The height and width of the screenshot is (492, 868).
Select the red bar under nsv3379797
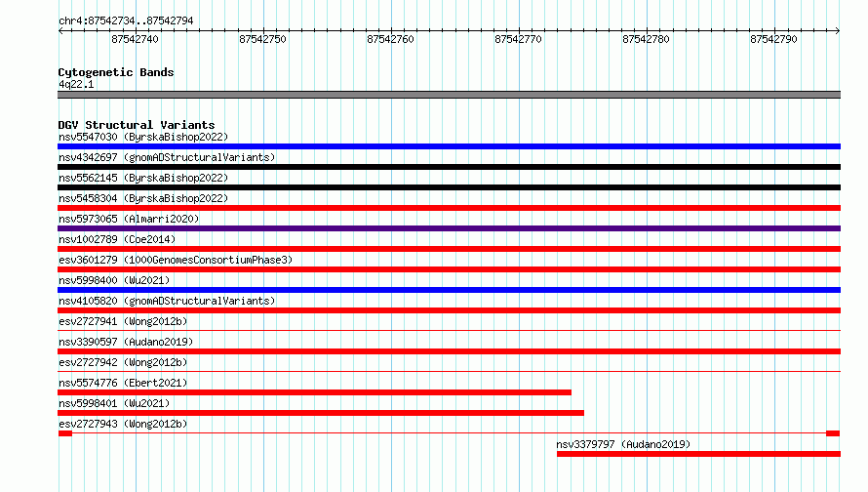coord(698,454)
